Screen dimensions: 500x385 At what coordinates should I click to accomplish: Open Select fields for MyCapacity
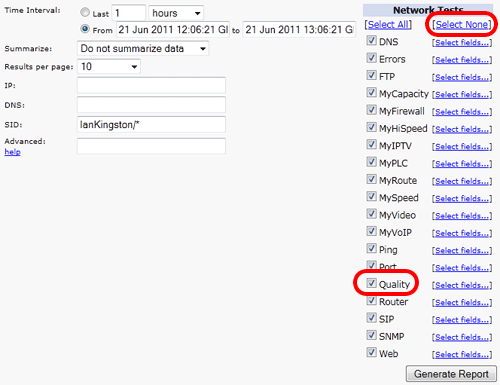[x=462, y=95]
